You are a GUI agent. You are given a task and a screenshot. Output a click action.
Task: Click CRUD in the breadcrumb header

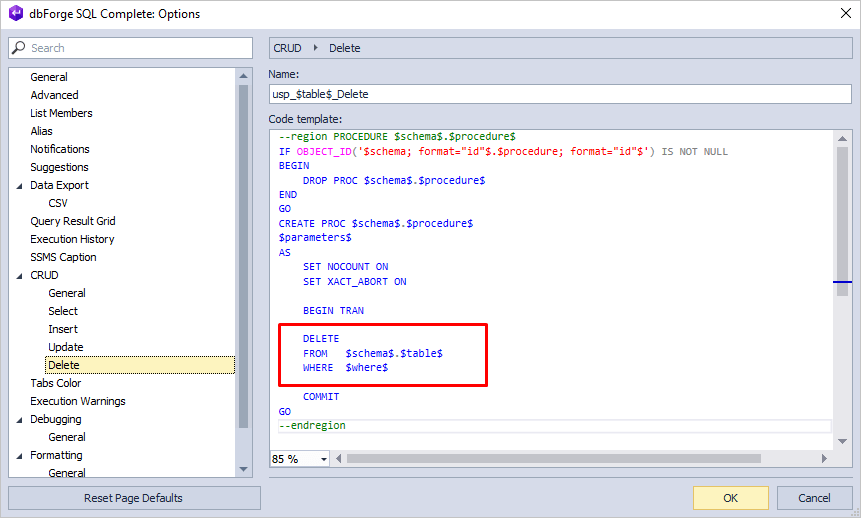(287, 48)
